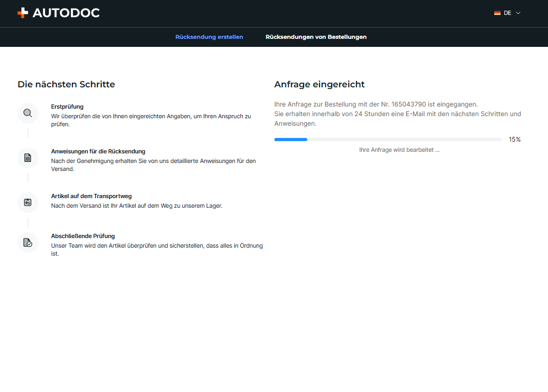Select the Abschließende Prüfung heading
Image resolution: width=548 pixels, height=392 pixels.
pyautogui.click(x=83, y=236)
